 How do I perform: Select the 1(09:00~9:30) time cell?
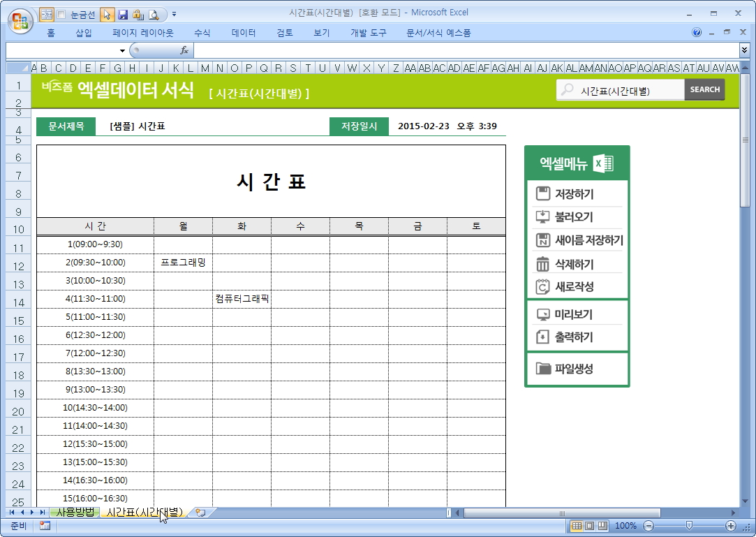(95, 244)
